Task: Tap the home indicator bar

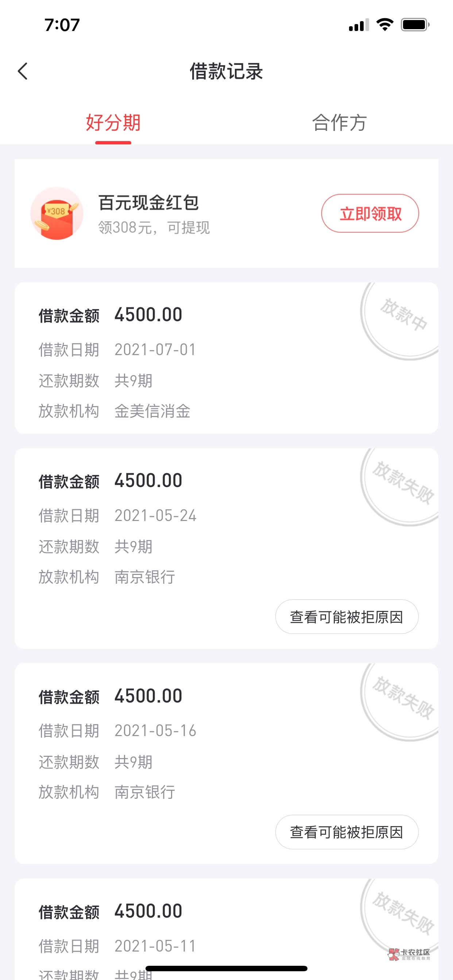Action: point(226,968)
